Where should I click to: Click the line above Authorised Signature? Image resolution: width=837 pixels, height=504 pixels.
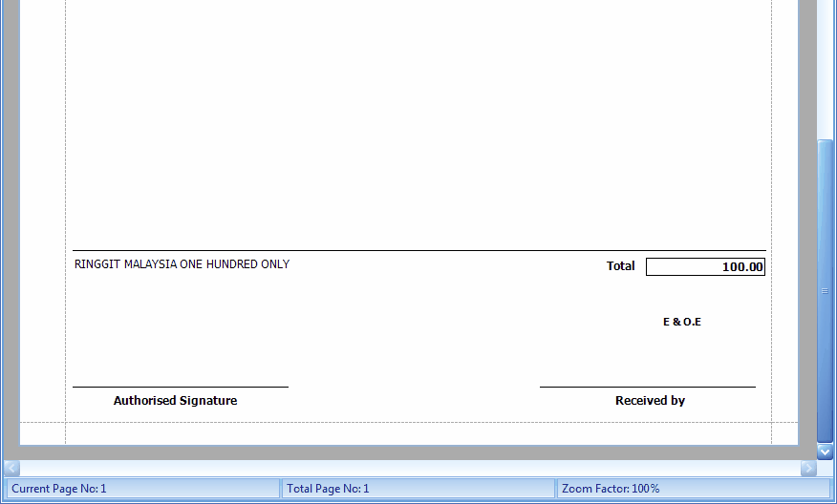180,387
